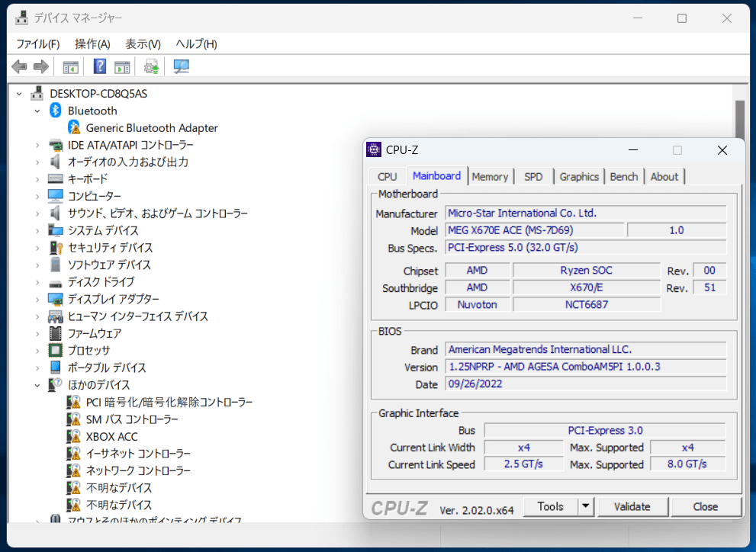
Task: Minimize the CPU-Z window
Action: point(633,150)
